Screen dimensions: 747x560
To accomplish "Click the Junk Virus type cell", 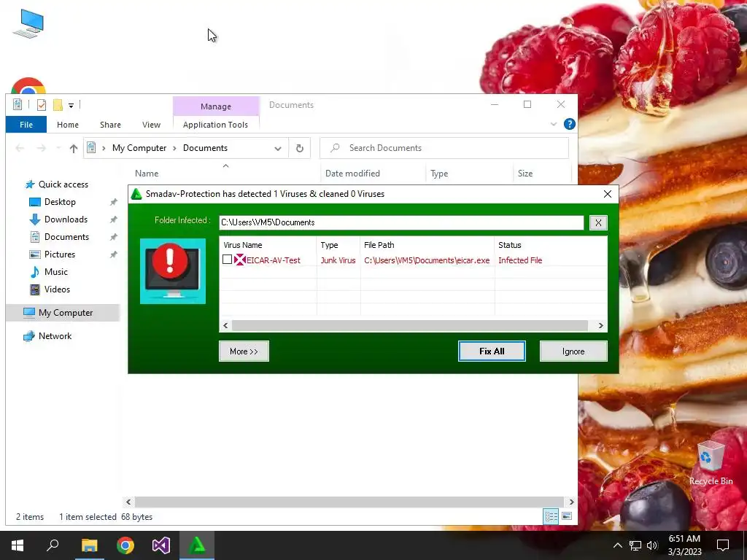I will click(x=338, y=260).
